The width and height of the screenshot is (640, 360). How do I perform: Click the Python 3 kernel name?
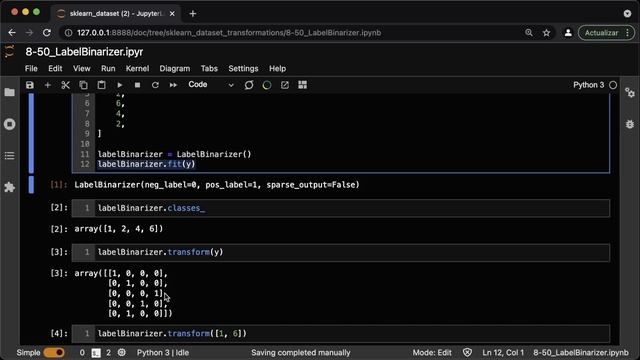point(589,85)
